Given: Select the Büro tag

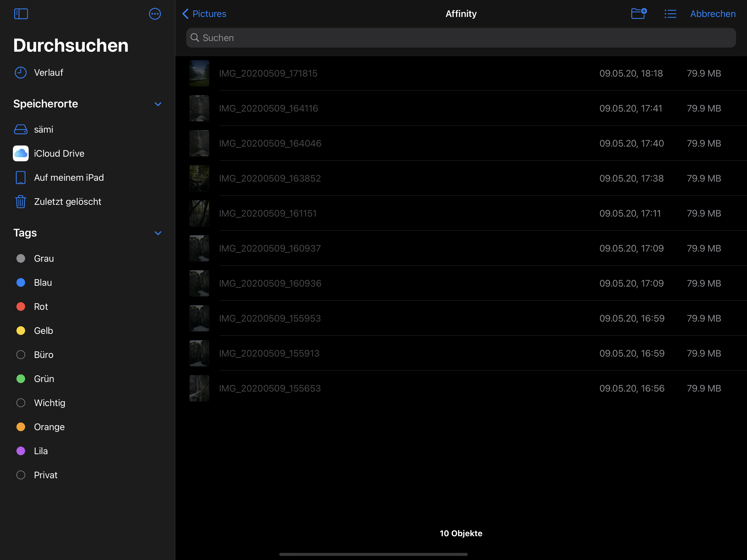Looking at the screenshot, I should pos(87,355).
